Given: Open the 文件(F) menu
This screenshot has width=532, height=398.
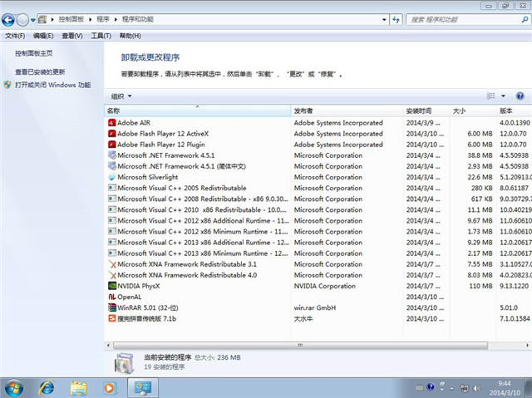Looking at the screenshot, I should coord(16,36).
